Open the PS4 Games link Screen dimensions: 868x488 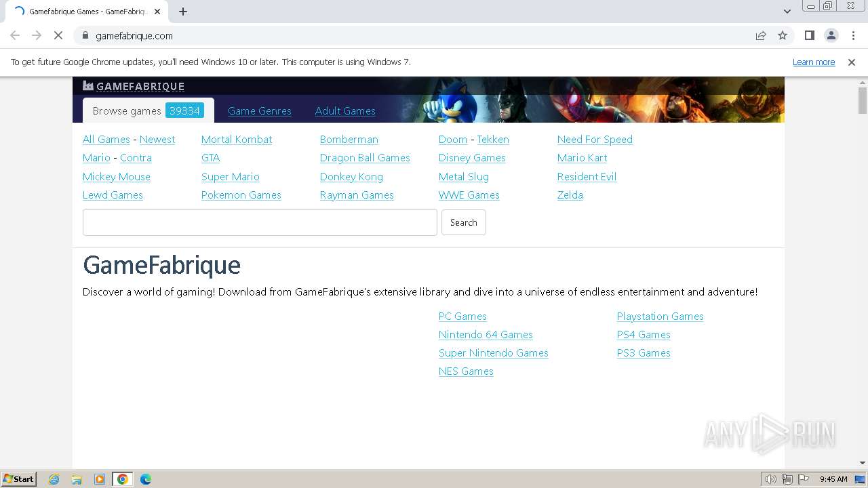[x=644, y=335]
